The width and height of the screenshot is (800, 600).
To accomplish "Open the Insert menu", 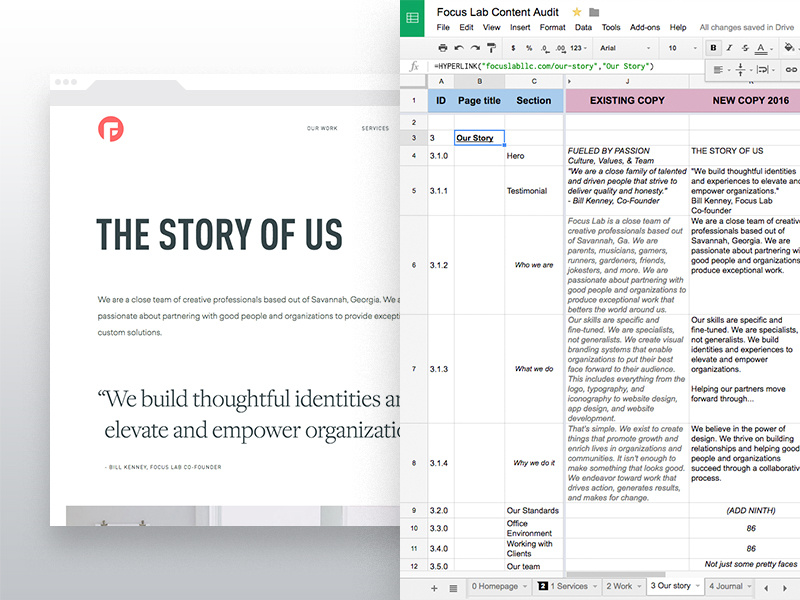I will [x=520, y=28].
